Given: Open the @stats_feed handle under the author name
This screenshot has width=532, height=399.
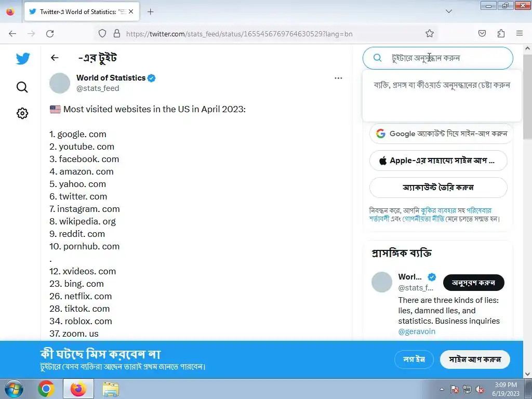Looking at the screenshot, I should 98,88.
